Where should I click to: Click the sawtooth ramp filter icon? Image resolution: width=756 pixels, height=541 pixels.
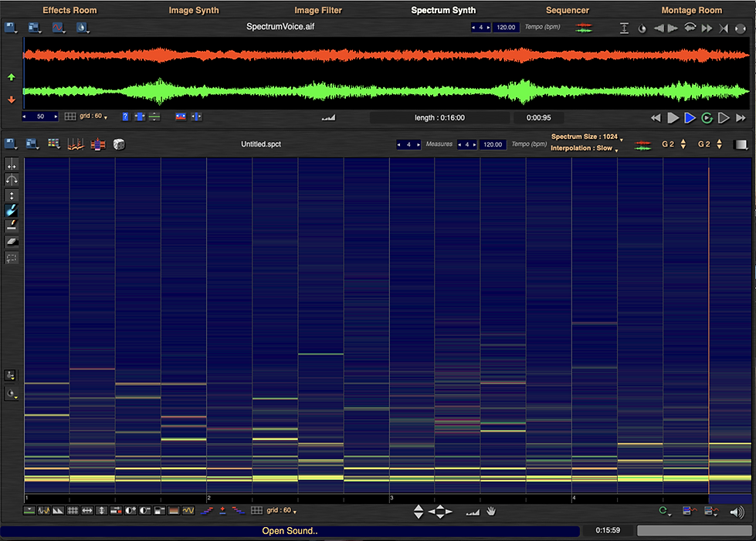pyautogui.click(x=58, y=511)
